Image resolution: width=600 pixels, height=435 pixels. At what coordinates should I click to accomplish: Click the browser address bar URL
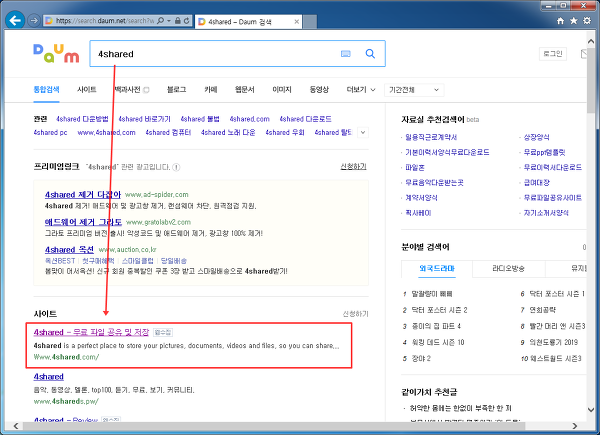(104, 21)
